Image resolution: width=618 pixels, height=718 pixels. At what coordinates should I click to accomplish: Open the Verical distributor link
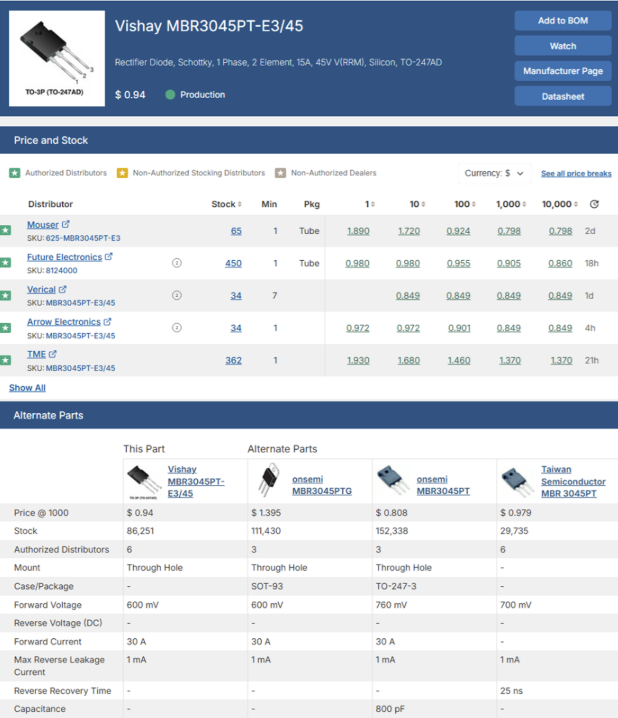[x=41, y=290]
